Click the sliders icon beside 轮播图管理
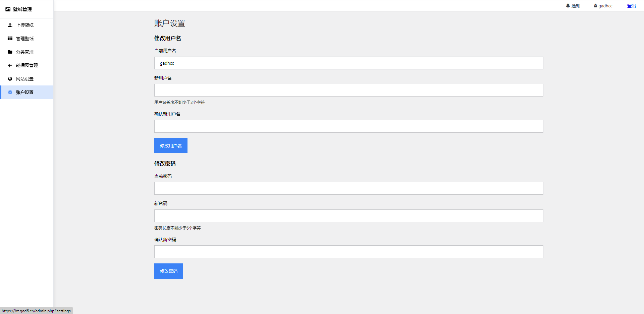644x314 pixels. pyautogui.click(x=10, y=65)
